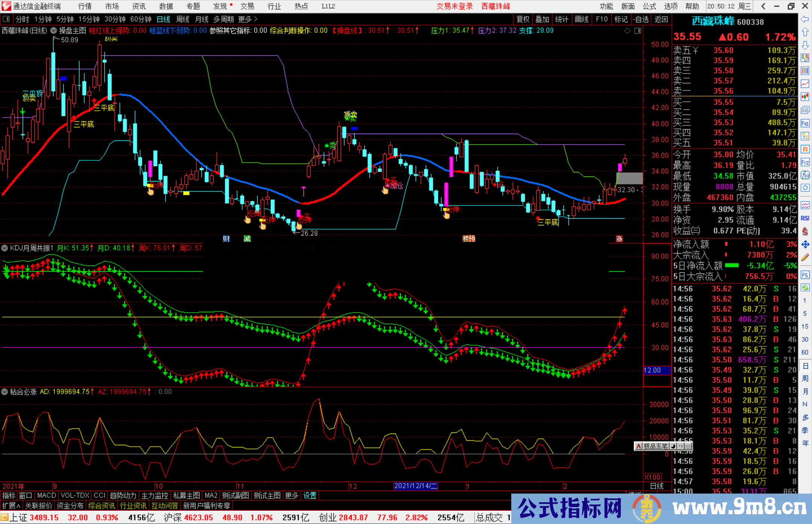The height and width of the screenshot is (524, 812).
Task: Expand the 扩展 panel at bottom left
Action: 11,506
